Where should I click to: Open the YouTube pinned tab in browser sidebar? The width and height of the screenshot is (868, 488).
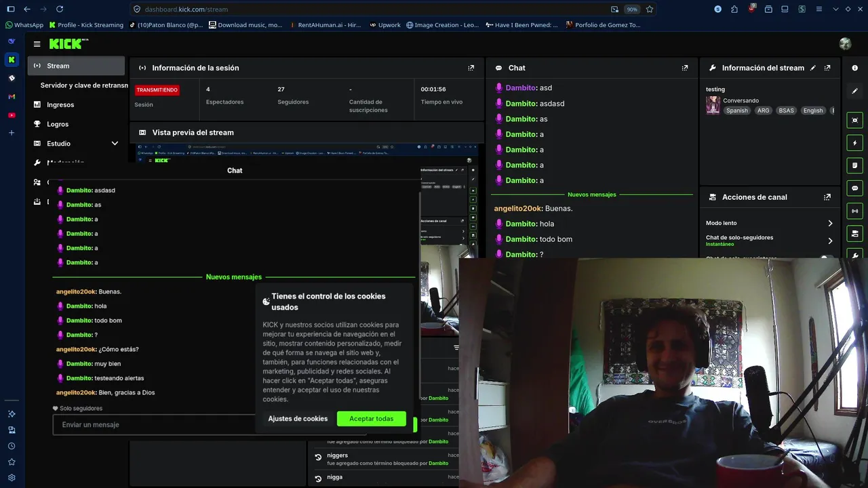coord(12,115)
